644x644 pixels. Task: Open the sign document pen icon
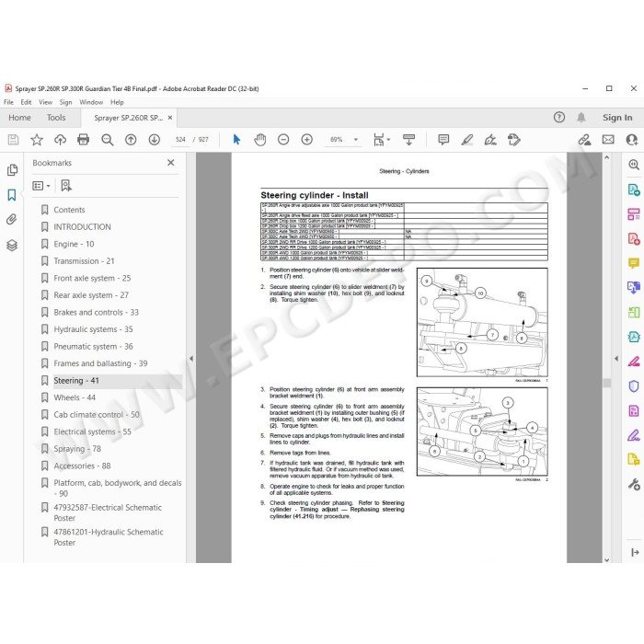point(490,140)
